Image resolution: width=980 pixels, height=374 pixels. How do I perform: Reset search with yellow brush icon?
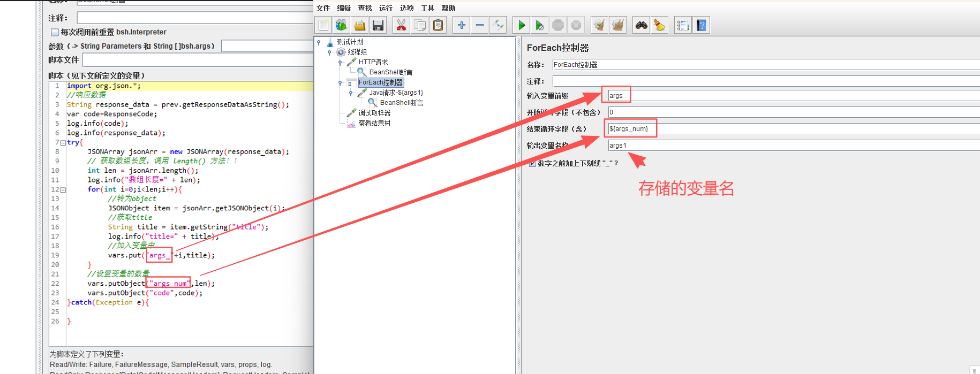(x=659, y=25)
